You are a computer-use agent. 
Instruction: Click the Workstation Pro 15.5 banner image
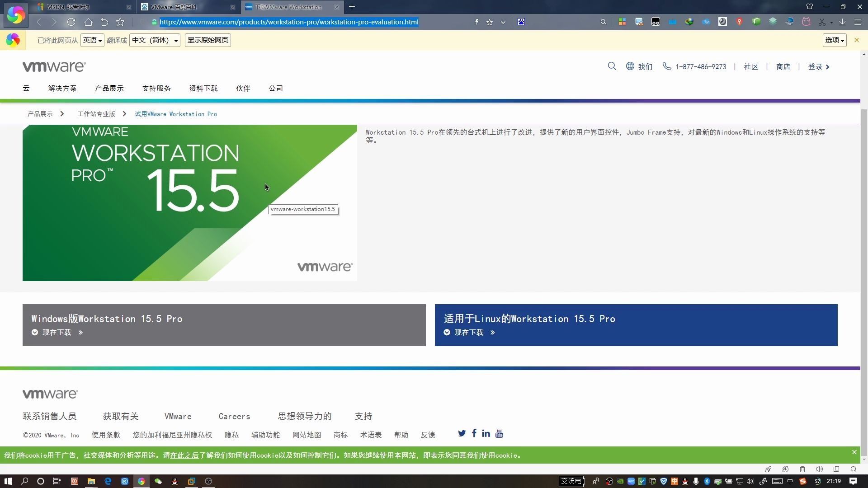click(x=190, y=203)
